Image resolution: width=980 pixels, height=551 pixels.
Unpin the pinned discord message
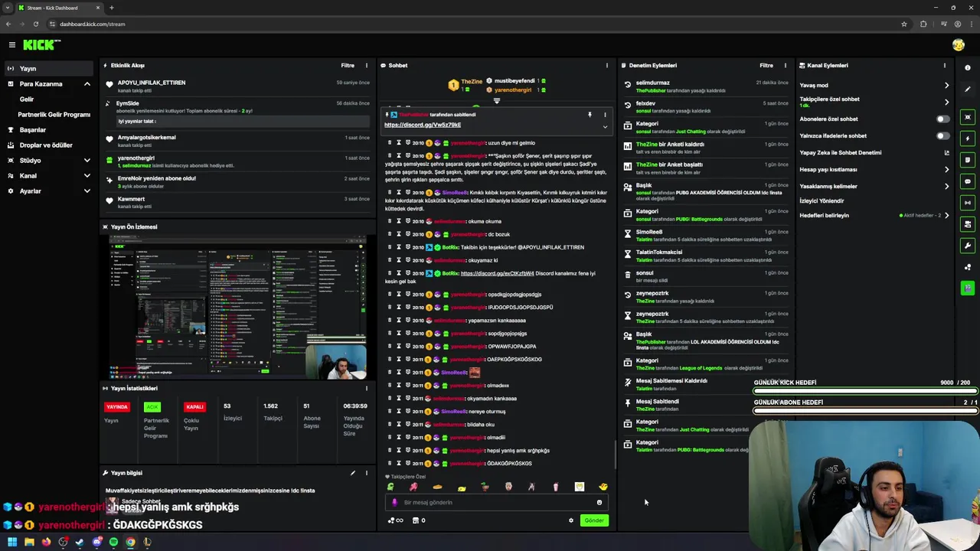pyautogui.click(x=590, y=115)
